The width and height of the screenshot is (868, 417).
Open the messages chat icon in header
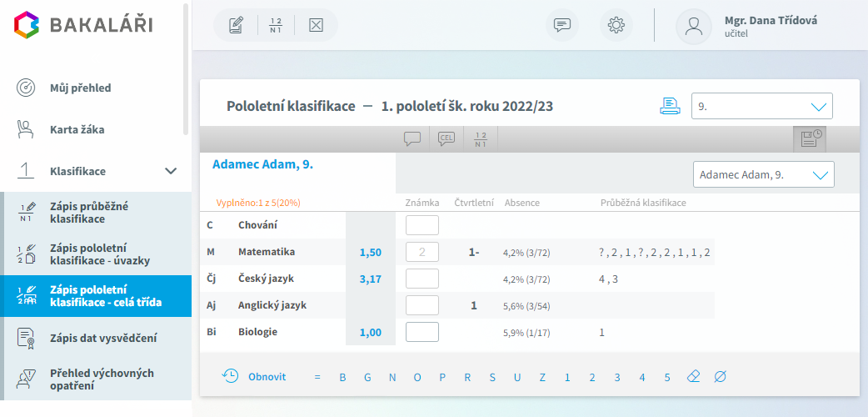pos(562,26)
